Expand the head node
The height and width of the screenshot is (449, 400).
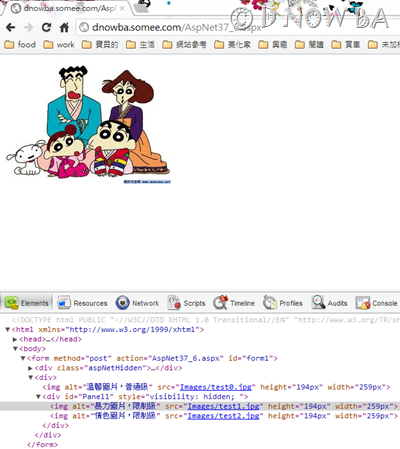[x=15, y=339]
